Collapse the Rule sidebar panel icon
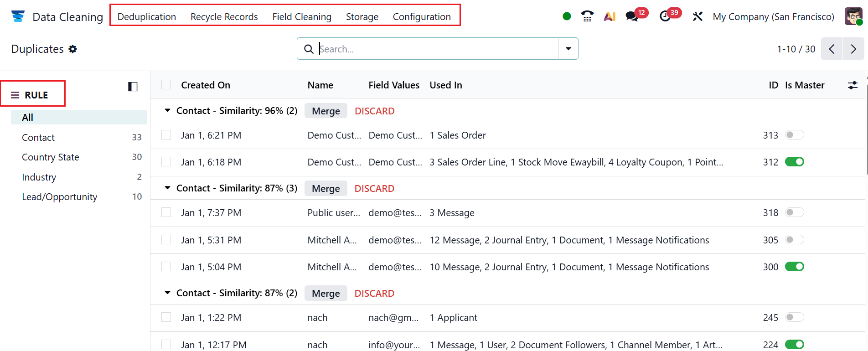The height and width of the screenshot is (351, 868). pyautogui.click(x=133, y=87)
